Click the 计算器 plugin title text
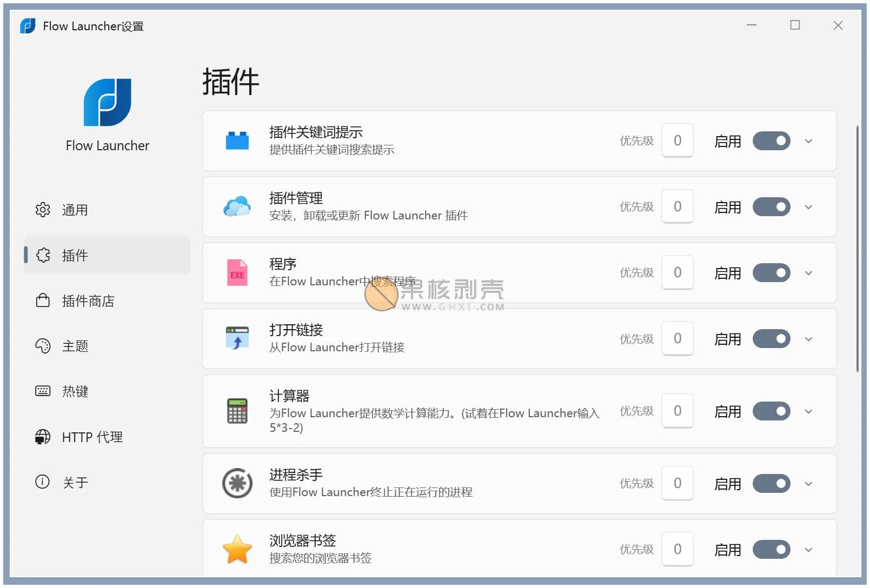The width and height of the screenshot is (870, 588). click(x=289, y=396)
